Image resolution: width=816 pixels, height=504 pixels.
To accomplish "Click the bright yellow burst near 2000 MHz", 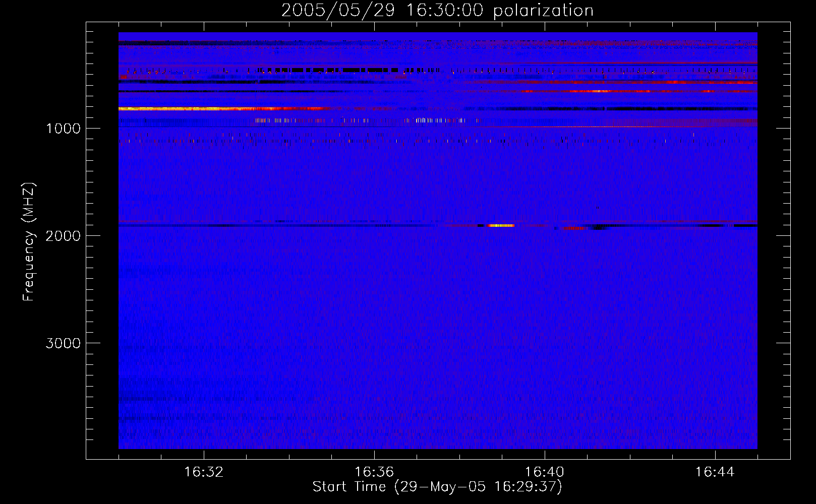I will [500, 226].
